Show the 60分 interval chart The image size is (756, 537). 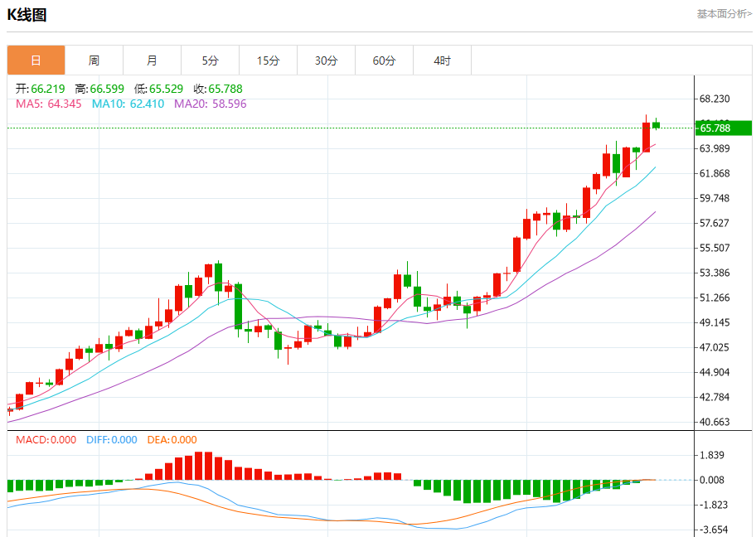pyautogui.click(x=384, y=60)
